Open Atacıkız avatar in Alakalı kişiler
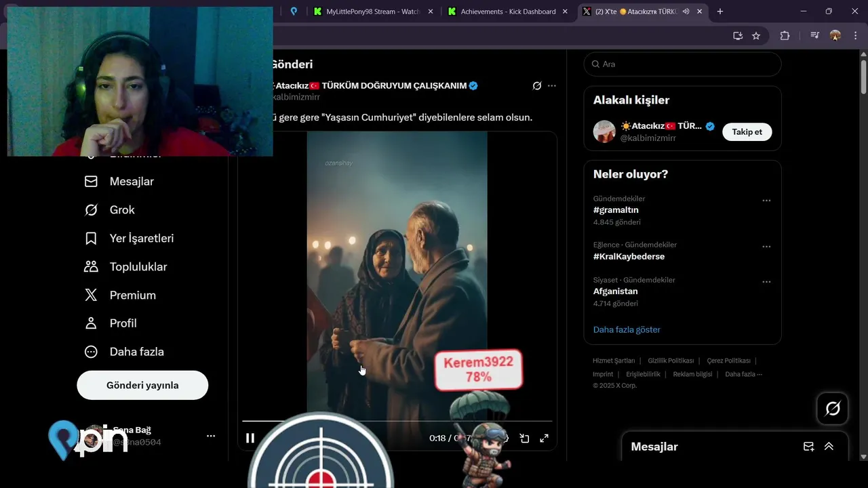This screenshot has width=868, height=488. [604, 131]
